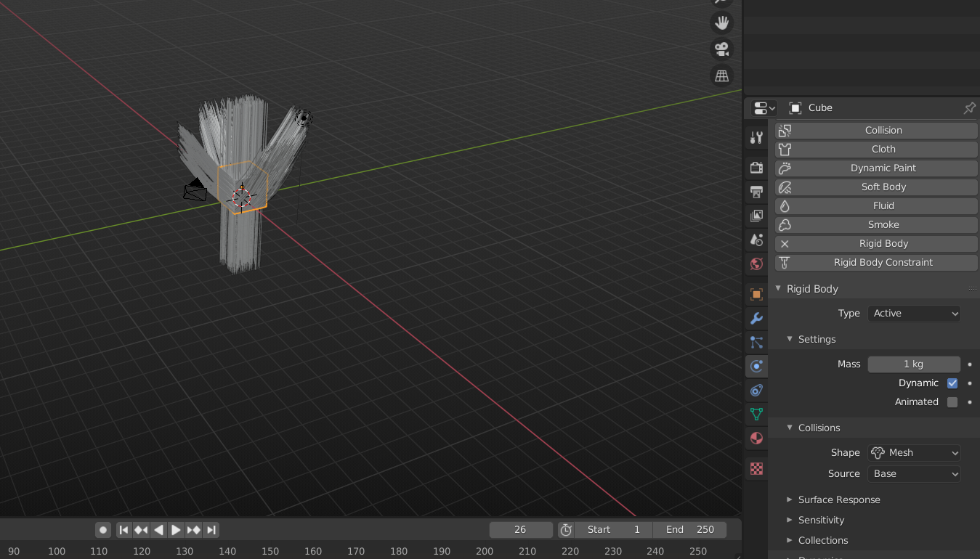This screenshot has height=559, width=980.
Task: Animate the Animated property dot
Action: pos(970,401)
